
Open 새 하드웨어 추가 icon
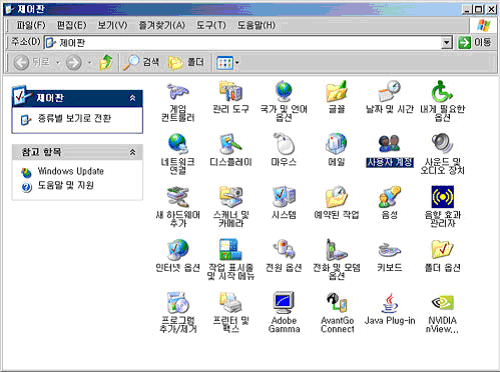[178, 197]
